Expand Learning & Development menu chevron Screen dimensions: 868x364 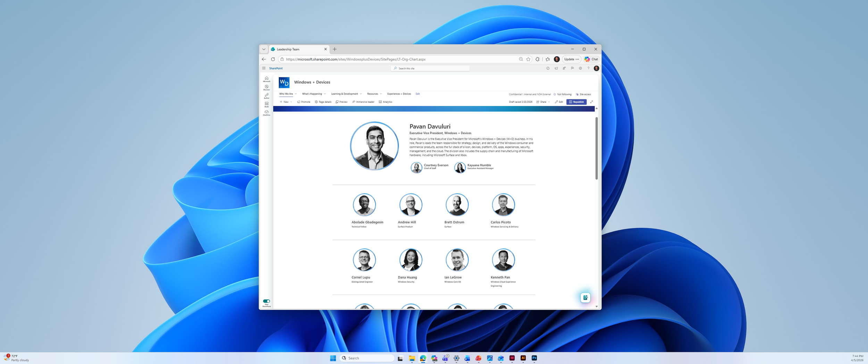(361, 94)
